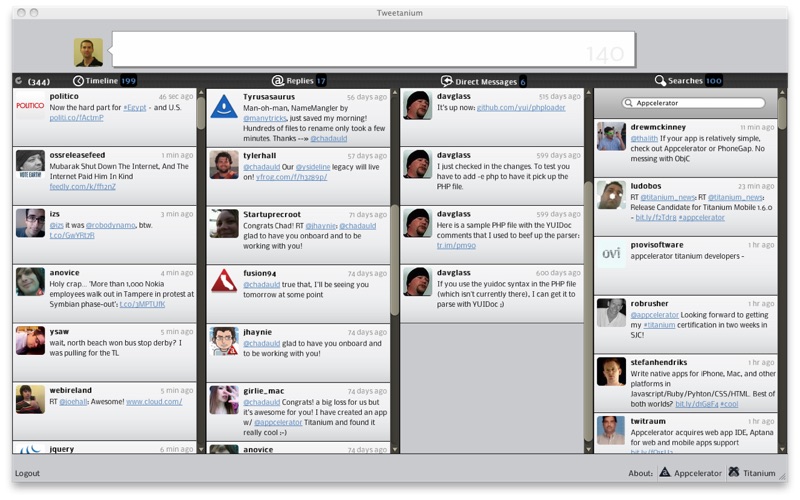
Task: Open the Direct Messages column tab
Action: [x=487, y=81]
